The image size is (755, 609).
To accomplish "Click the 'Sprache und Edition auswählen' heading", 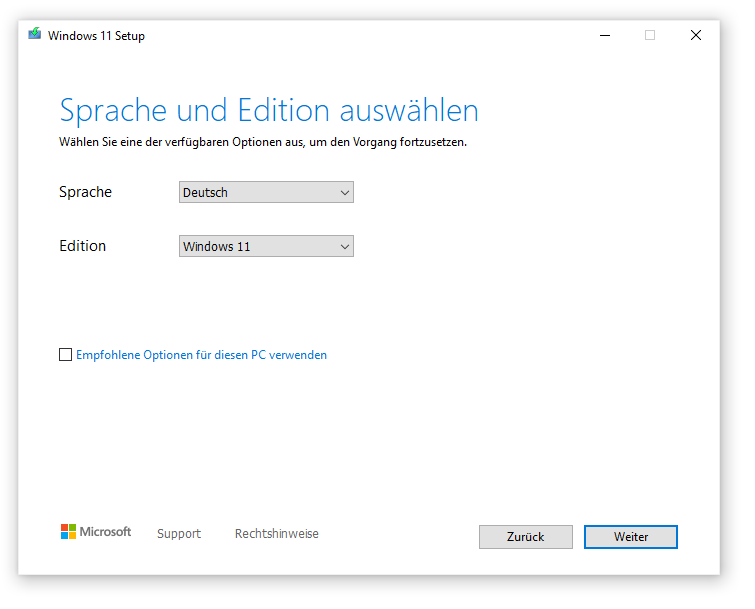I will tap(269, 110).
